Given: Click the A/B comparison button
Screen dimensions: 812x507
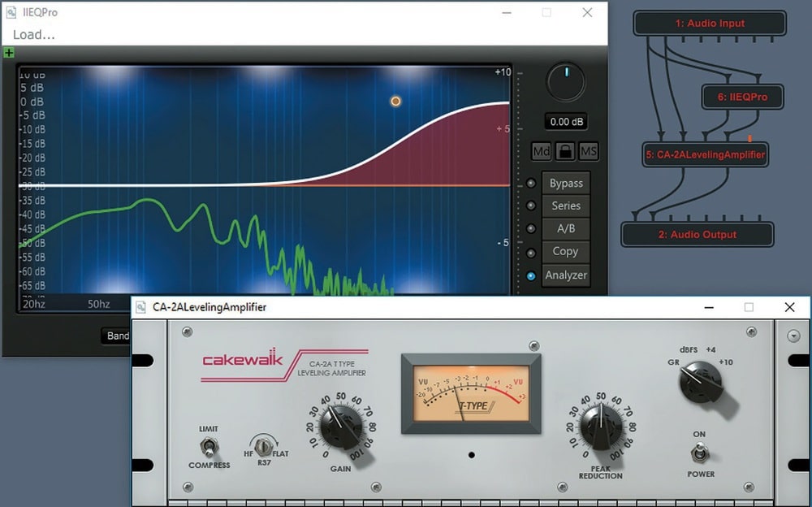Looking at the screenshot, I should (566, 228).
